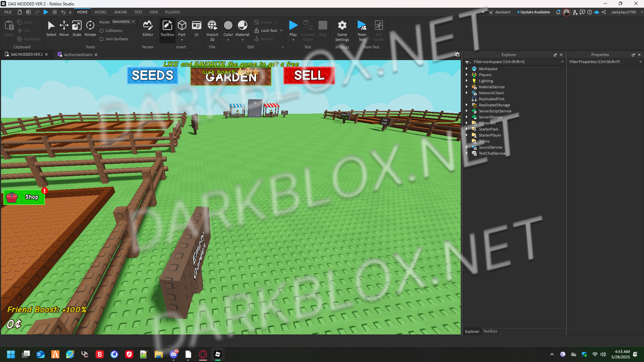Start a Team Test
The height and width of the screenshot is (362, 644).
click(x=362, y=31)
